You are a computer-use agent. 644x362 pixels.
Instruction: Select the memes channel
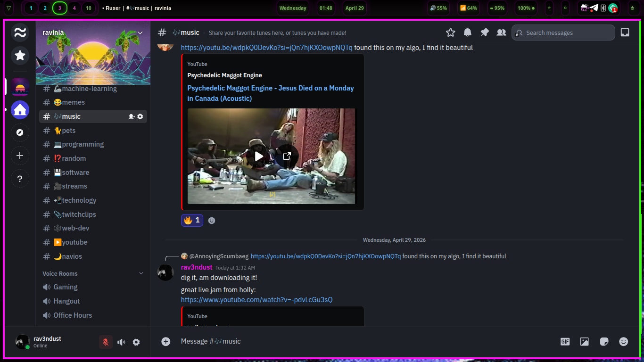73,102
